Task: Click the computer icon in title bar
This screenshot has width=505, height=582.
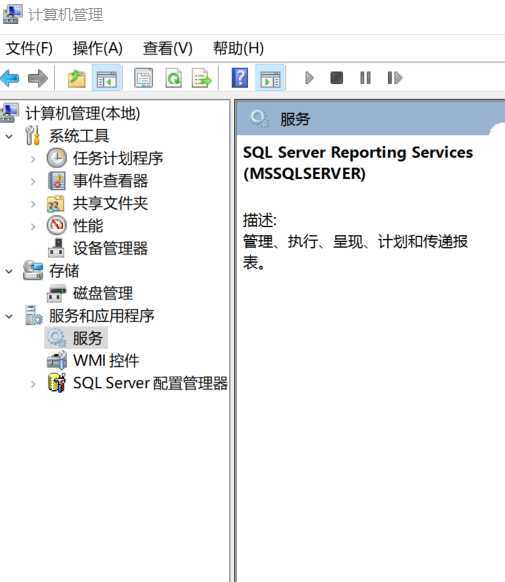Action: click(12, 14)
